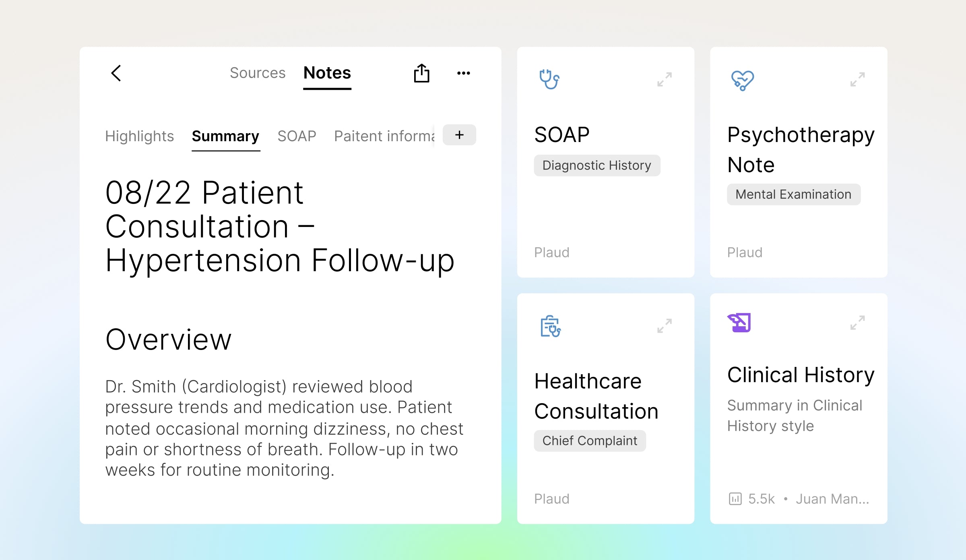Click the purple Clinical History icon
The height and width of the screenshot is (560, 966).
click(x=739, y=323)
